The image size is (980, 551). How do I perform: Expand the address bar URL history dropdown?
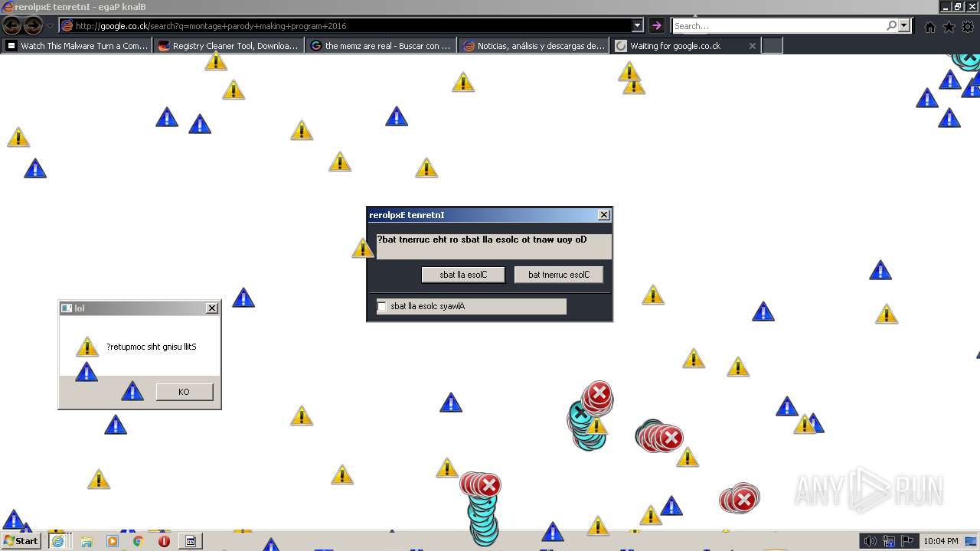[637, 26]
